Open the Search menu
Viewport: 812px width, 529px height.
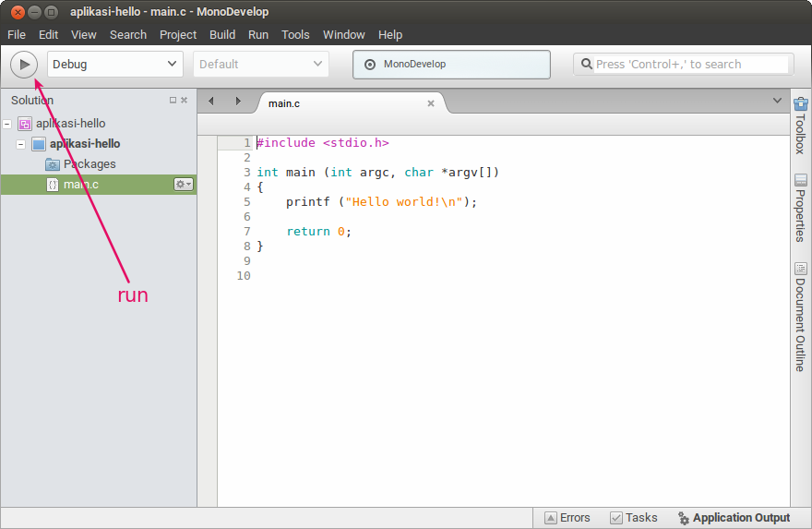point(128,35)
